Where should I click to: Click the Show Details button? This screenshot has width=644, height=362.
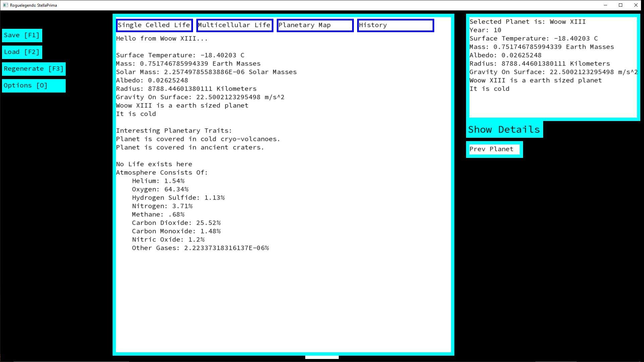504,129
